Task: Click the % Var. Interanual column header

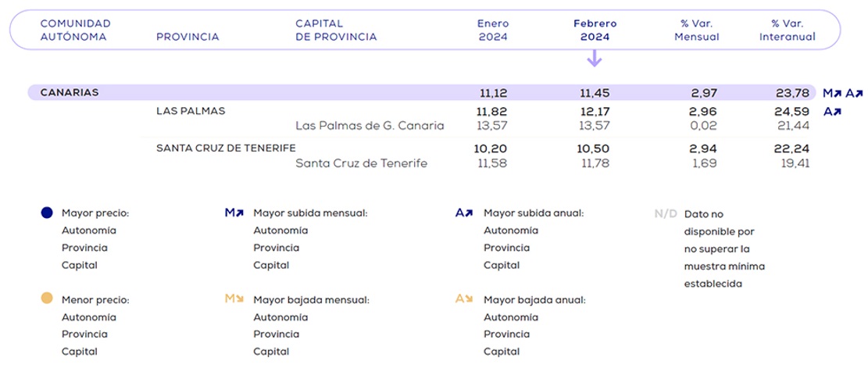Action: coord(787,30)
